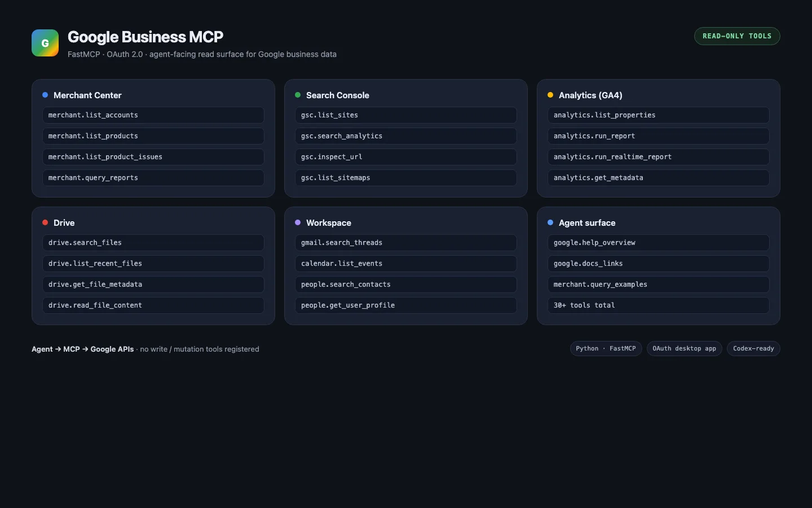Select google.help_overview tool

point(659,243)
